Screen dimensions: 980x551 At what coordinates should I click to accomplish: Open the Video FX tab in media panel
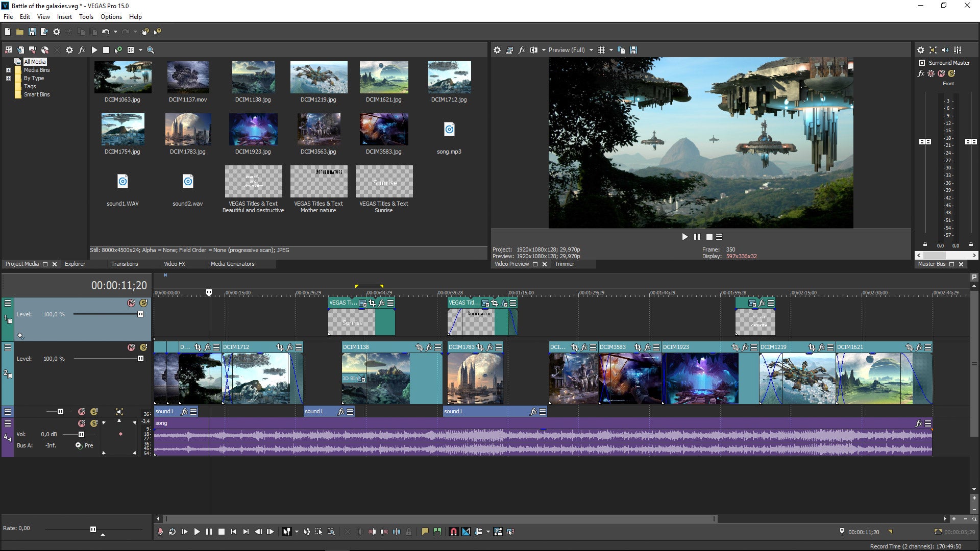(175, 264)
